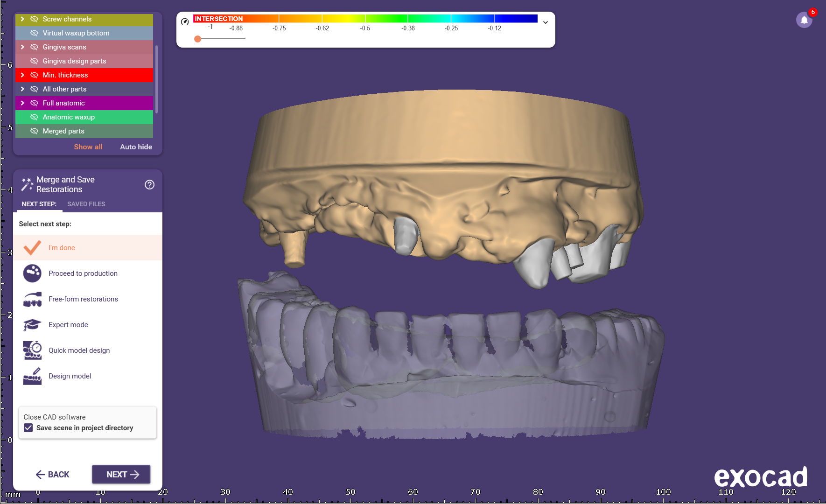Select the Expert mode graduation cap icon

tap(32, 325)
